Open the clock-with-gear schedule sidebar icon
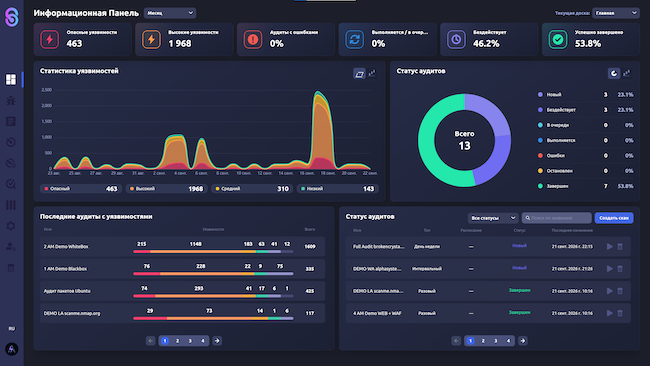Viewport: 650px width, 366px height. click(x=11, y=163)
